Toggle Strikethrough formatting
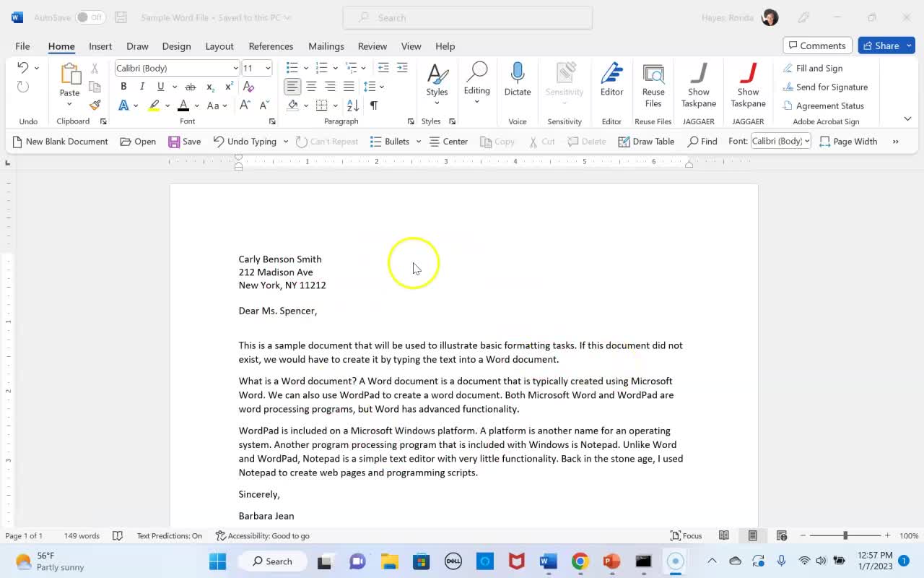 [191, 87]
